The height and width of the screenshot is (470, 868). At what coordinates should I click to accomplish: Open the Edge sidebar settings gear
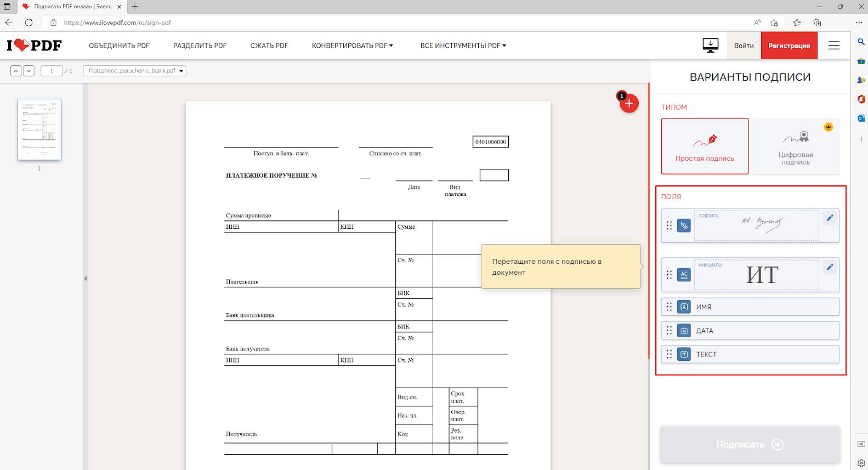[861, 463]
